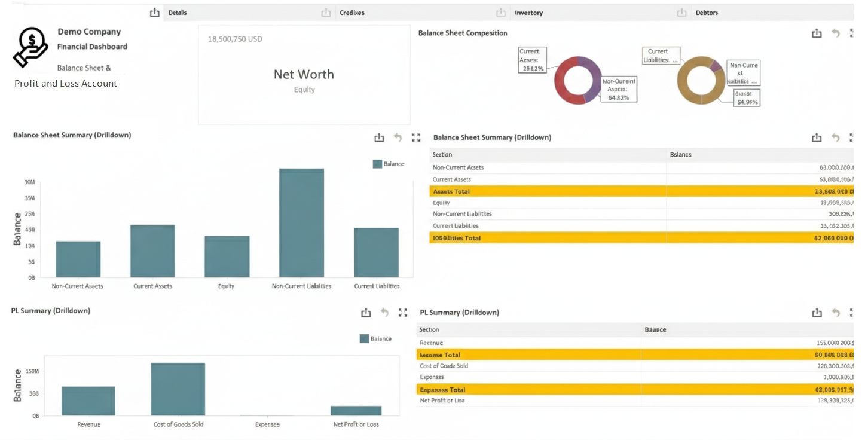Select the Profit and Loss Account link
The image size is (868, 440).
[x=66, y=83]
